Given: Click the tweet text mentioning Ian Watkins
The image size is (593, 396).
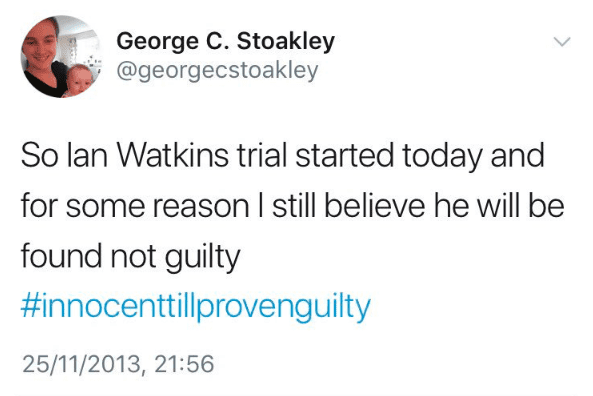Looking at the screenshot, I should click(x=292, y=206).
